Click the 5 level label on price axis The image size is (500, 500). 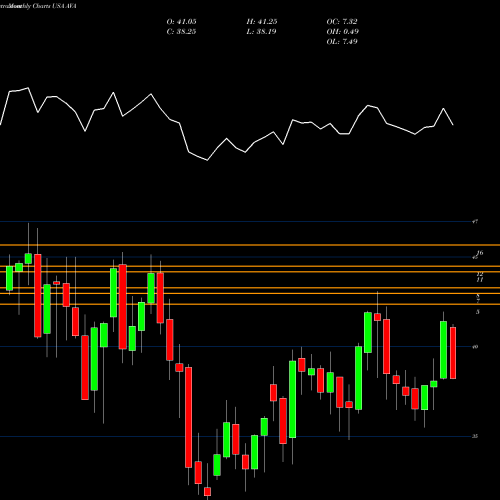[x=478, y=312]
